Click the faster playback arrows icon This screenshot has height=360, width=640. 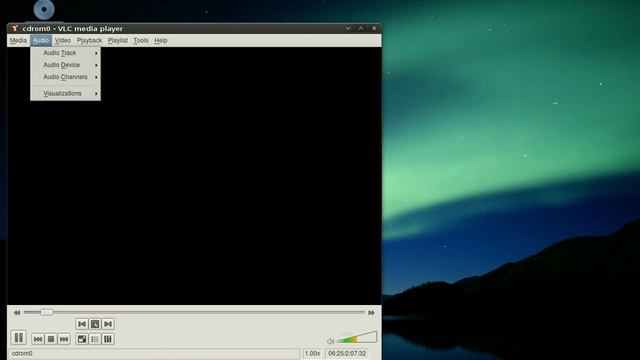tap(371, 313)
